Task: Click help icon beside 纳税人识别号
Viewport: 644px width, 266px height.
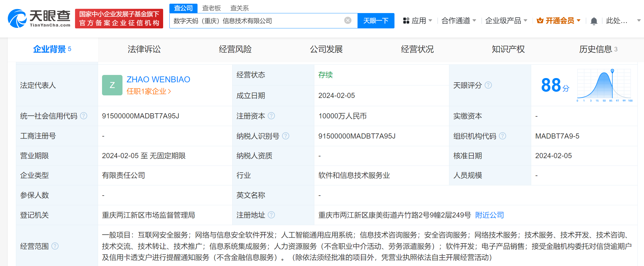Action: tap(286, 136)
